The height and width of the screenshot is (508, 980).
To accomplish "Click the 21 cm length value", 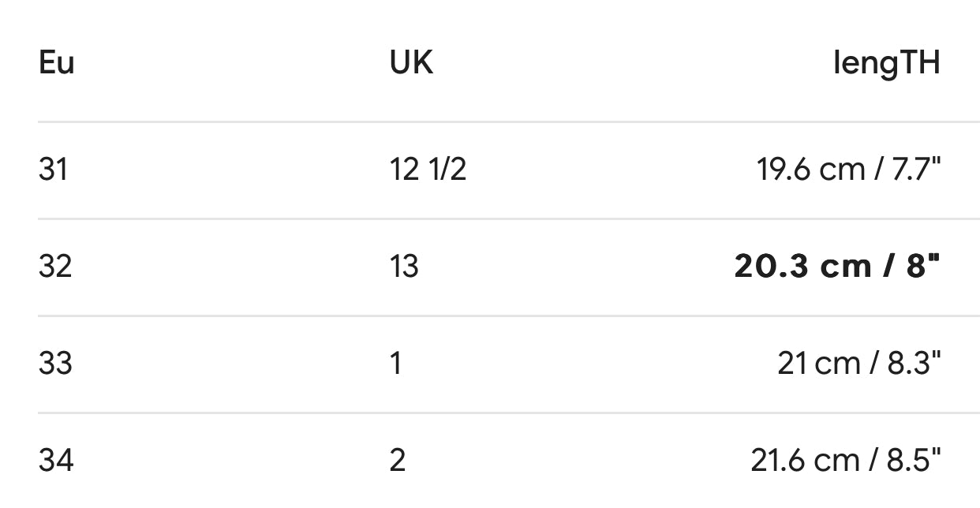I will [818, 364].
